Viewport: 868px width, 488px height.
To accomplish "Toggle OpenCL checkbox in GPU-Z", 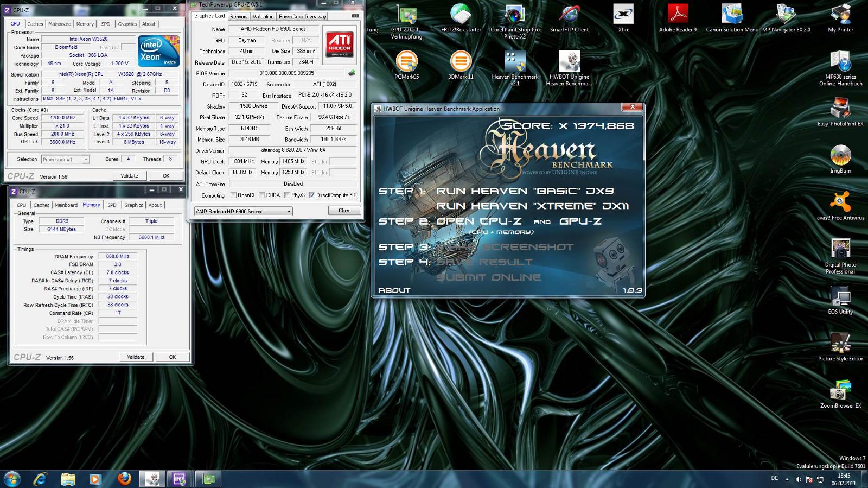I will 233,195.
